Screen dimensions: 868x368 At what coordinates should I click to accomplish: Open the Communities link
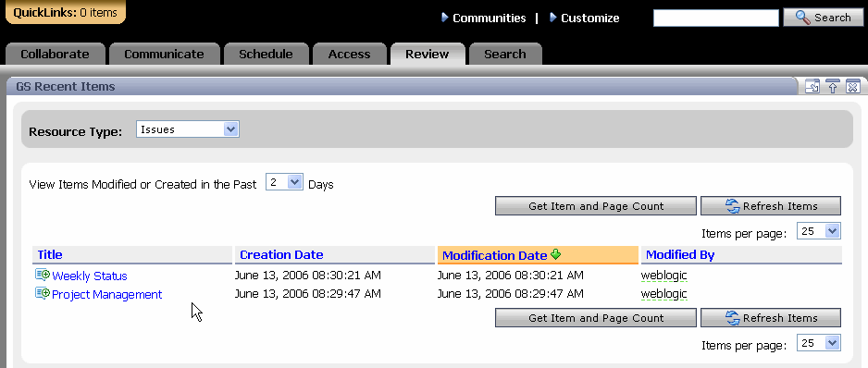click(x=490, y=18)
